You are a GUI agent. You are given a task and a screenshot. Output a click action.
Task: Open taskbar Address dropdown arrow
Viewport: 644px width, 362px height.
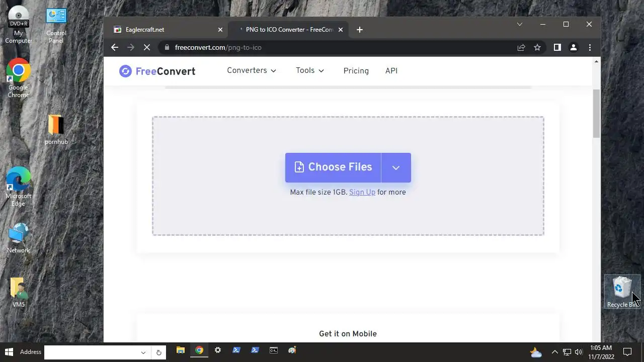point(143,352)
